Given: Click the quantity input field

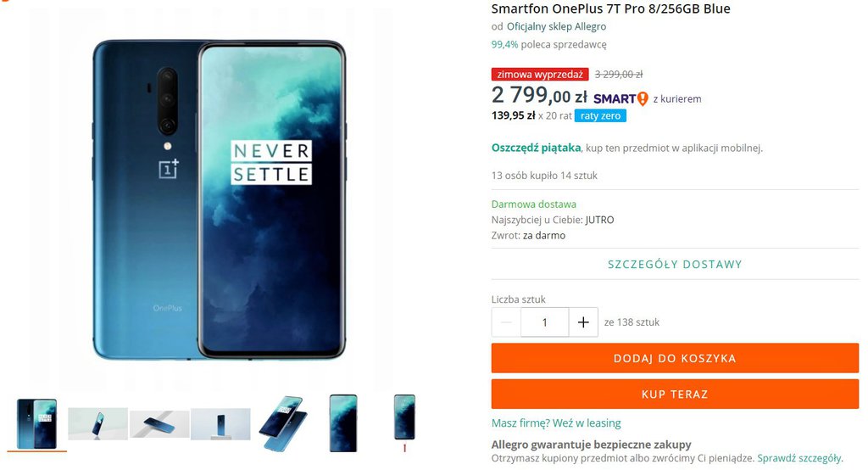Looking at the screenshot, I should click(544, 322).
